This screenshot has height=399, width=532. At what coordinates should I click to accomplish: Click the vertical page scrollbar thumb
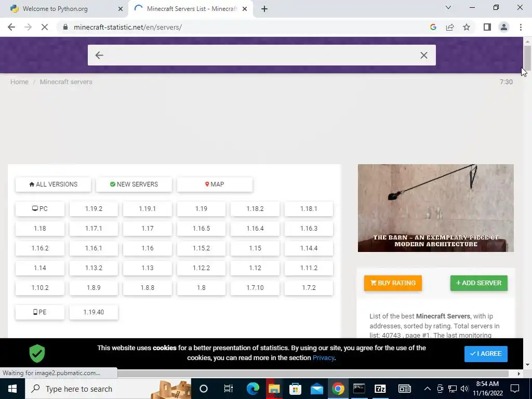click(x=527, y=57)
